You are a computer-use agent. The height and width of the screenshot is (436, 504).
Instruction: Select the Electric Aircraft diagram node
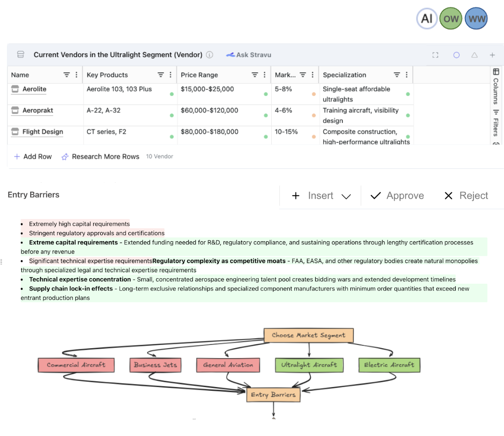point(389,365)
